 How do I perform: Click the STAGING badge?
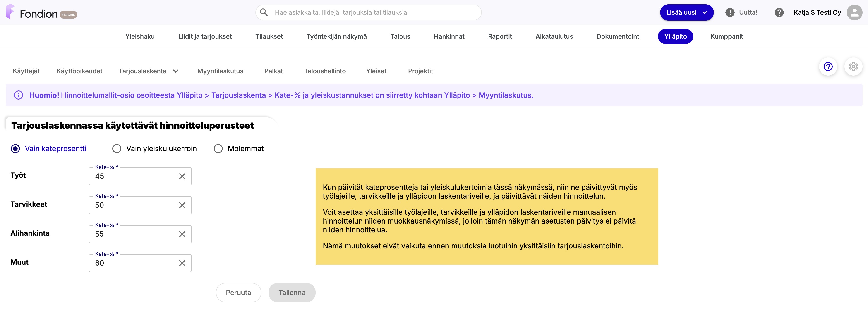[x=68, y=15]
